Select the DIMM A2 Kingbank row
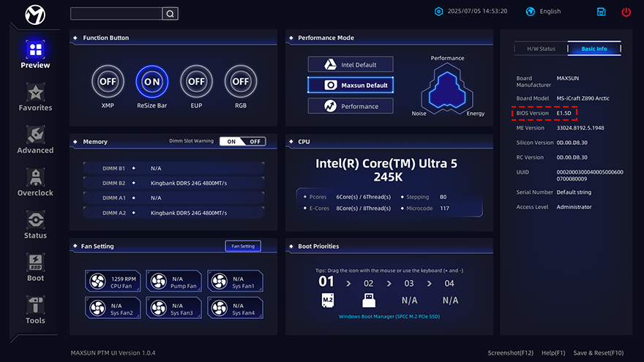The width and height of the screenshot is (644, 362). [173, 213]
